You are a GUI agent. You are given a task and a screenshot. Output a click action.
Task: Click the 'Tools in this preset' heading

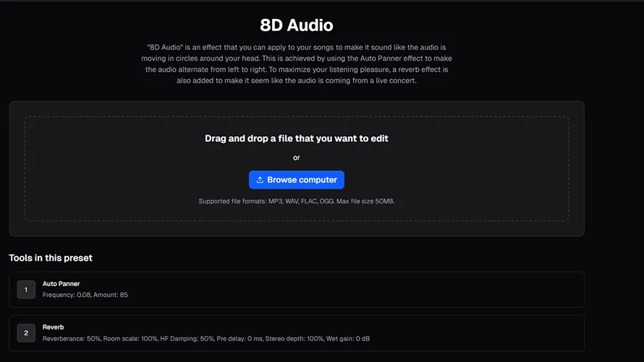click(51, 258)
